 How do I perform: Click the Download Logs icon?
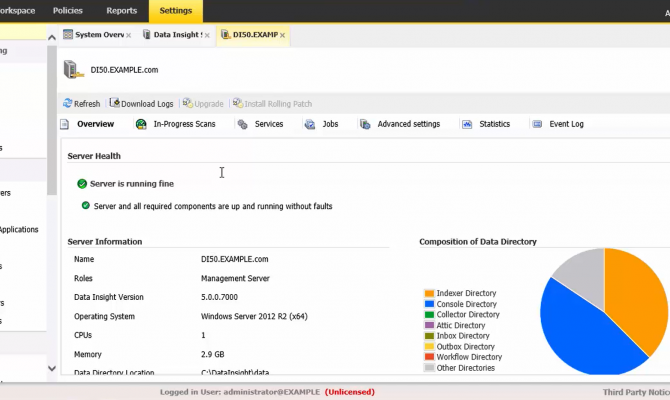[x=114, y=103]
